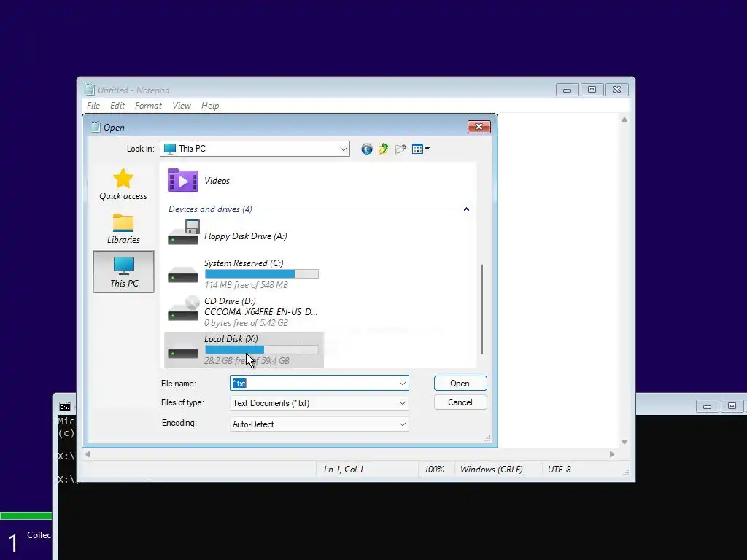Viewport: 747px width, 560px height.
Task: Select Libraries folder icon in sidebar
Action: (123, 223)
